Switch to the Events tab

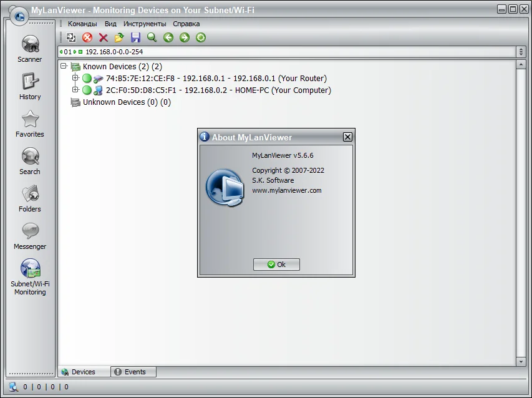pyautogui.click(x=133, y=372)
